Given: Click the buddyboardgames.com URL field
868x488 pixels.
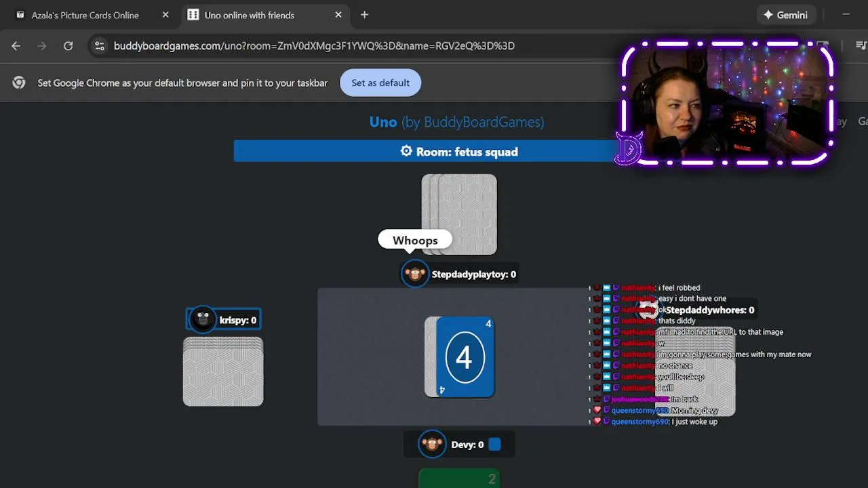Looking at the screenshot, I should pos(314,45).
